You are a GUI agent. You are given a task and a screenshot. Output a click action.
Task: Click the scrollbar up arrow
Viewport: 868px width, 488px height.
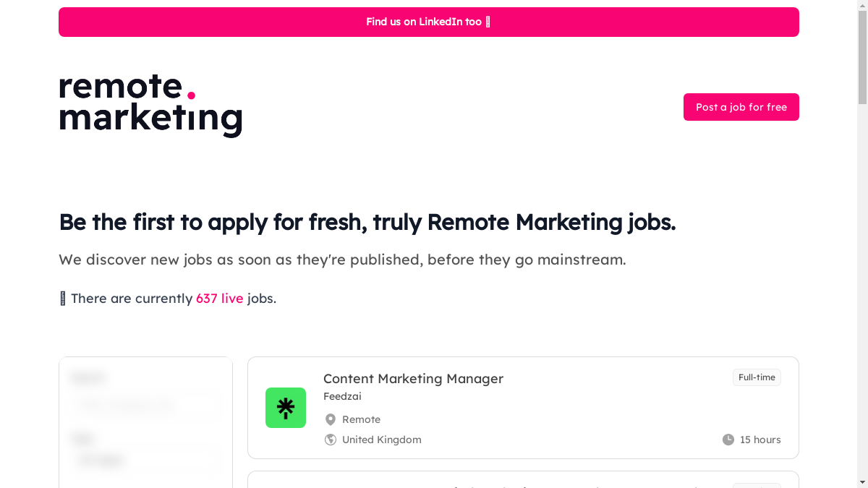click(861, 6)
